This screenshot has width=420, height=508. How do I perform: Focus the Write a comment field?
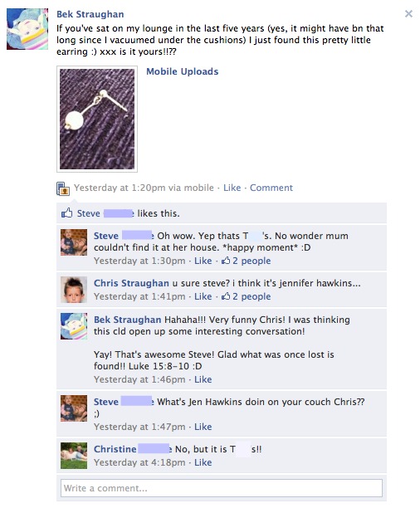(x=222, y=488)
